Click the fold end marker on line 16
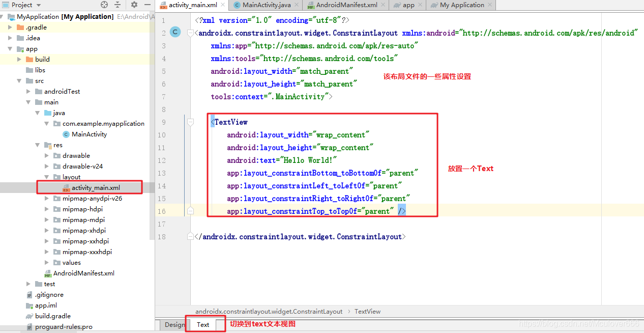Viewport: 644px width, 333px height. pos(190,211)
